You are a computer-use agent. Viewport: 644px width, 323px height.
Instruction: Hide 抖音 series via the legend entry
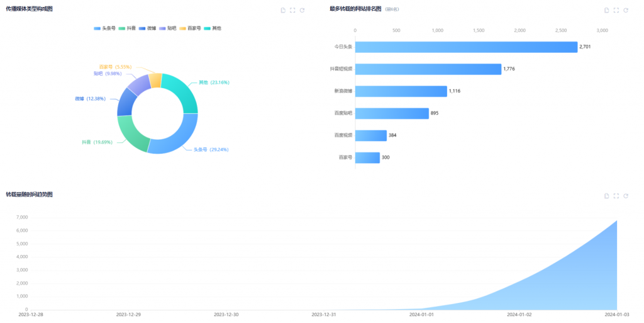(127, 28)
